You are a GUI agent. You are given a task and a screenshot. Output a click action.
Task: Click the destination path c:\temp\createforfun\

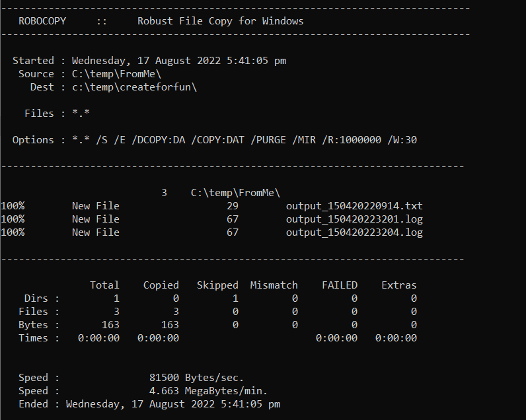(134, 87)
